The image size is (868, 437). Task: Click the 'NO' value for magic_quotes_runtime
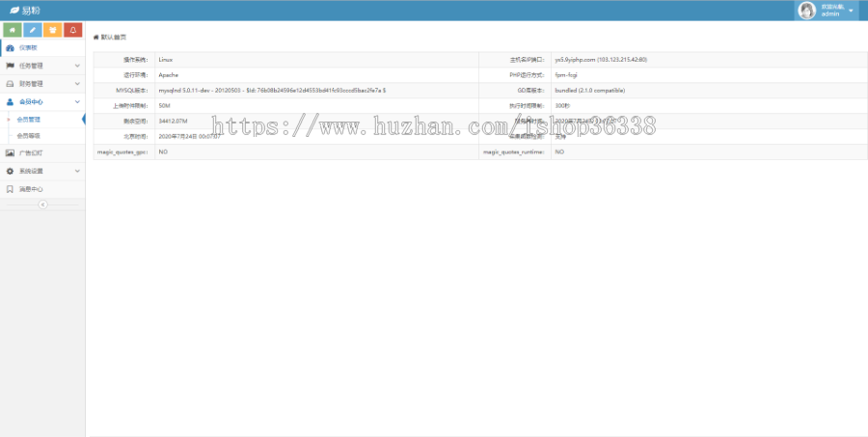(559, 151)
